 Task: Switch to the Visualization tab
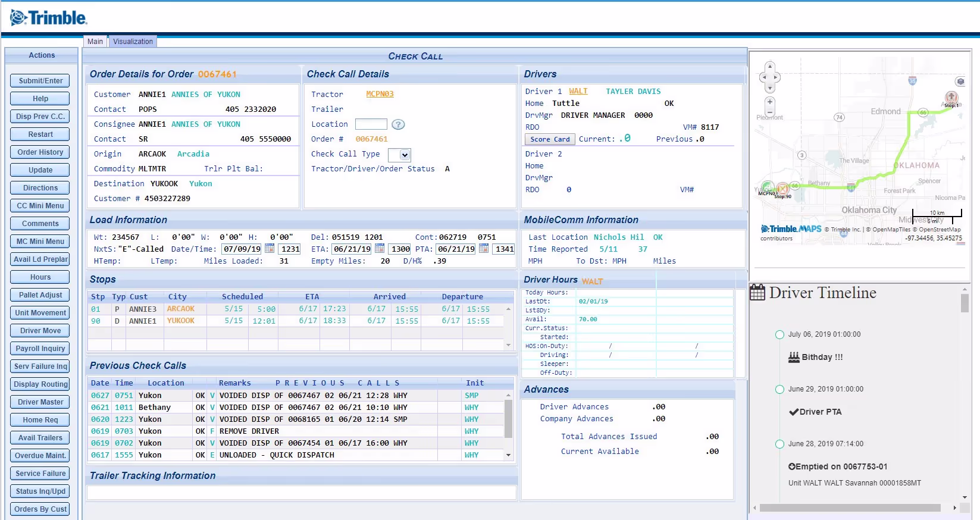tap(133, 42)
